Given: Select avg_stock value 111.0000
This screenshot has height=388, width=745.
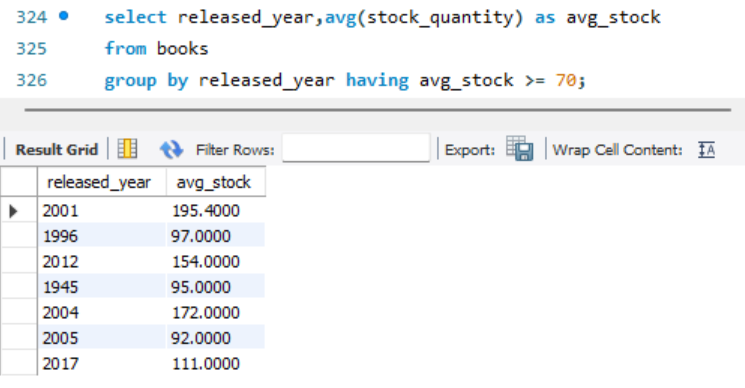Looking at the screenshot, I should coord(216,364).
